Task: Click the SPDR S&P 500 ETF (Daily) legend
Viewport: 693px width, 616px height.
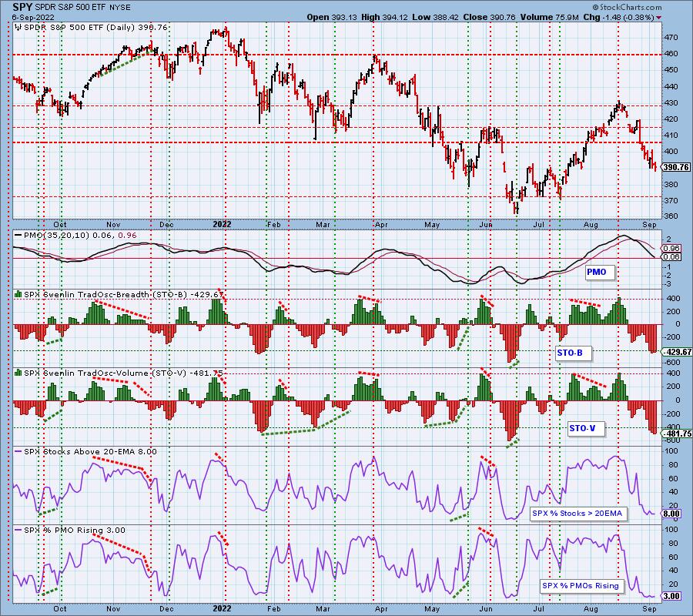Action: [95, 28]
